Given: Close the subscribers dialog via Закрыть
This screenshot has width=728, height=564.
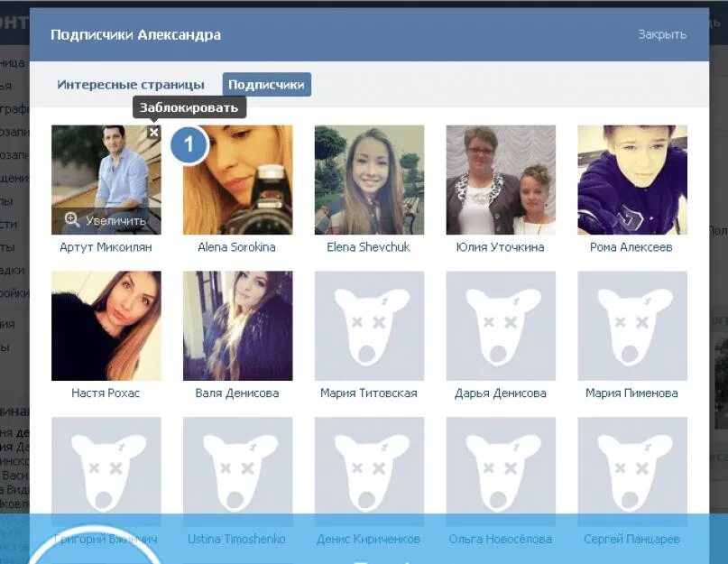Looking at the screenshot, I should coord(662,34).
